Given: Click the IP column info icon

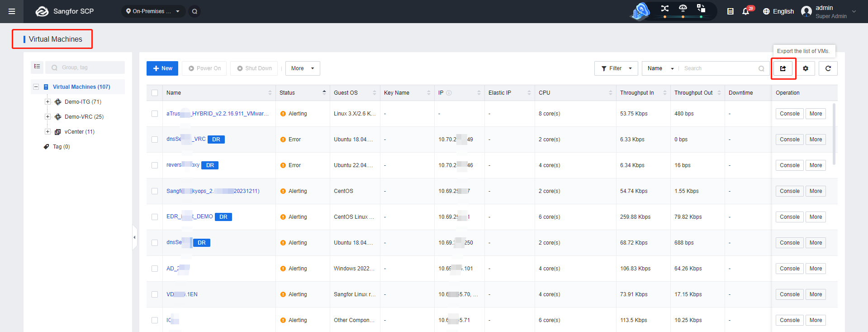Looking at the screenshot, I should click(x=449, y=93).
